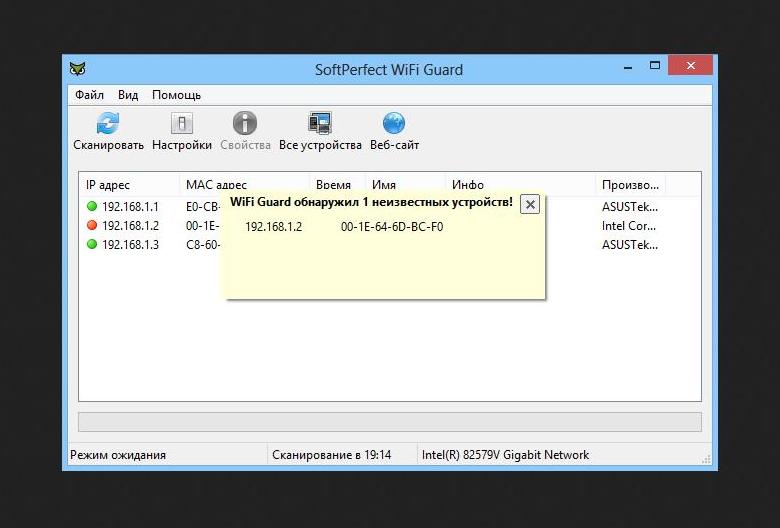Viewport: 780px width, 528px height.
Task: Close the SoftPerfect WiFi Guard window
Action: 690,65
